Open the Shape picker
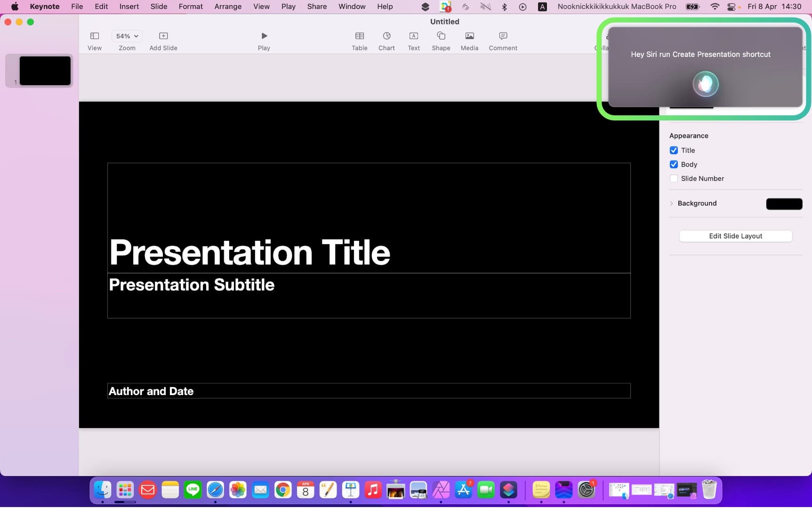Screen dimensions: 812x508 coord(441,36)
